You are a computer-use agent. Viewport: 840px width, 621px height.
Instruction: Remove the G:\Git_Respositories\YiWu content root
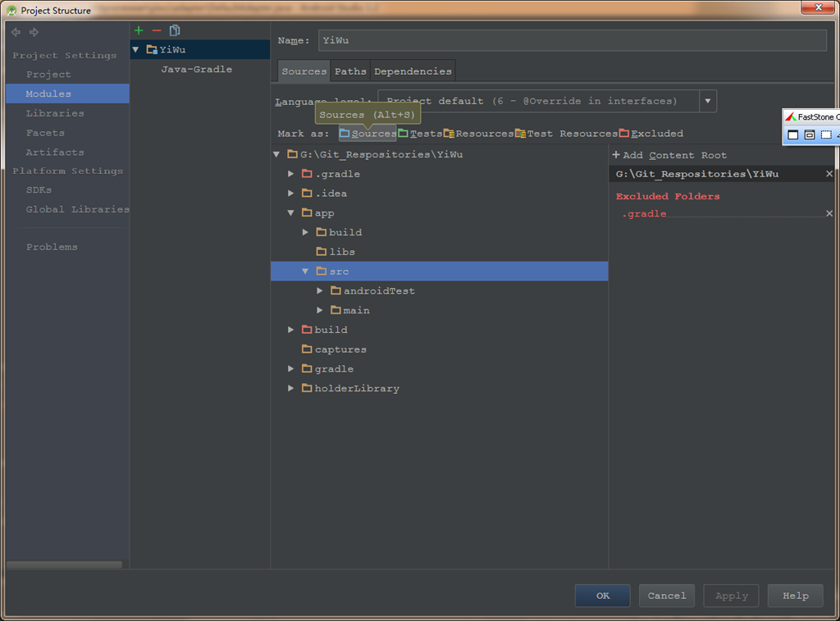pyautogui.click(x=829, y=174)
